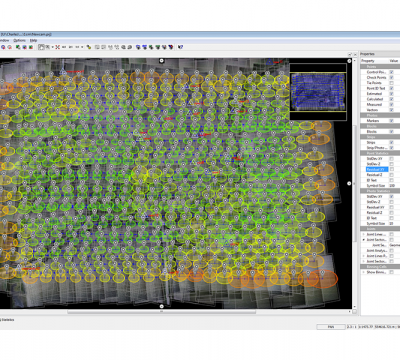400x360 pixels.
Task: Click the help pointer icon in toolbar
Action: tap(180, 47)
